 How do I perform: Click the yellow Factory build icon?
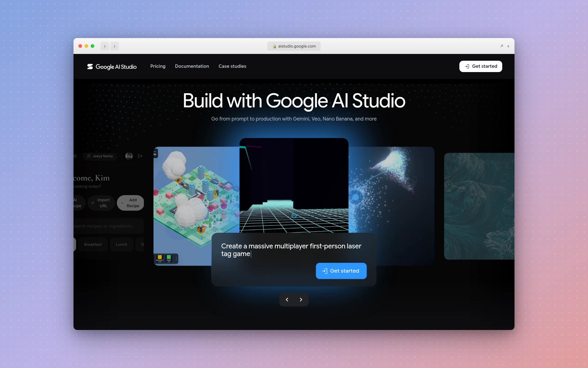160,259
